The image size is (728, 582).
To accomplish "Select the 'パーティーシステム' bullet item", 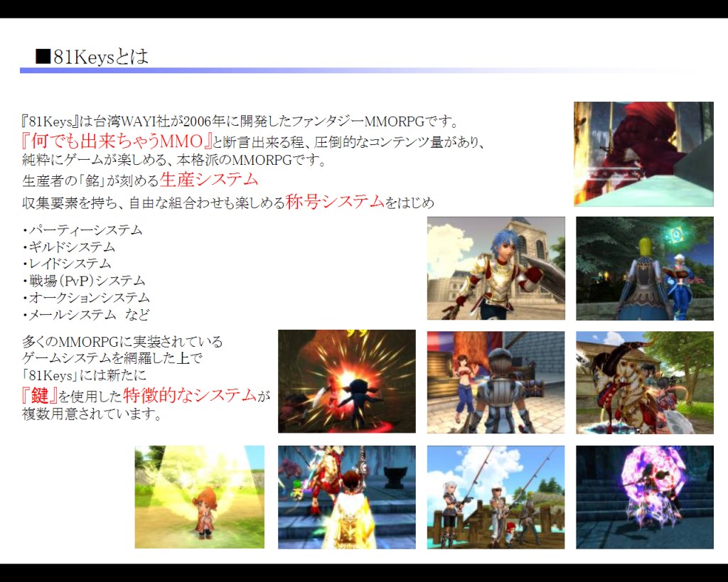I will tap(82, 230).
